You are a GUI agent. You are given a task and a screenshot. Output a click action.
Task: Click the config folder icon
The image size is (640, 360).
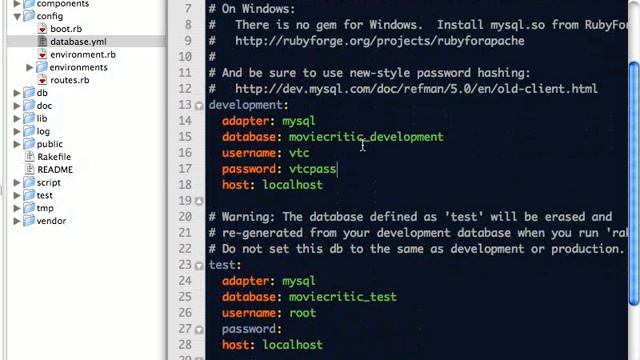click(29, 16)
